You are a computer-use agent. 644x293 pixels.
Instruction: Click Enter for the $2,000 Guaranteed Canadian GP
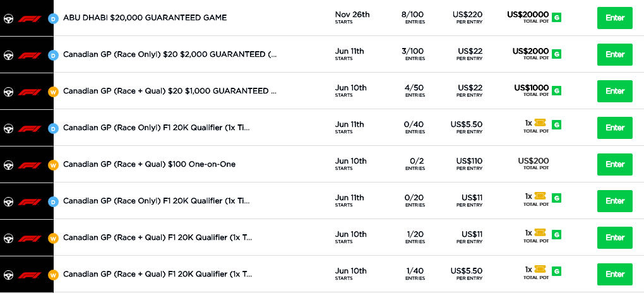click(615, 55)
